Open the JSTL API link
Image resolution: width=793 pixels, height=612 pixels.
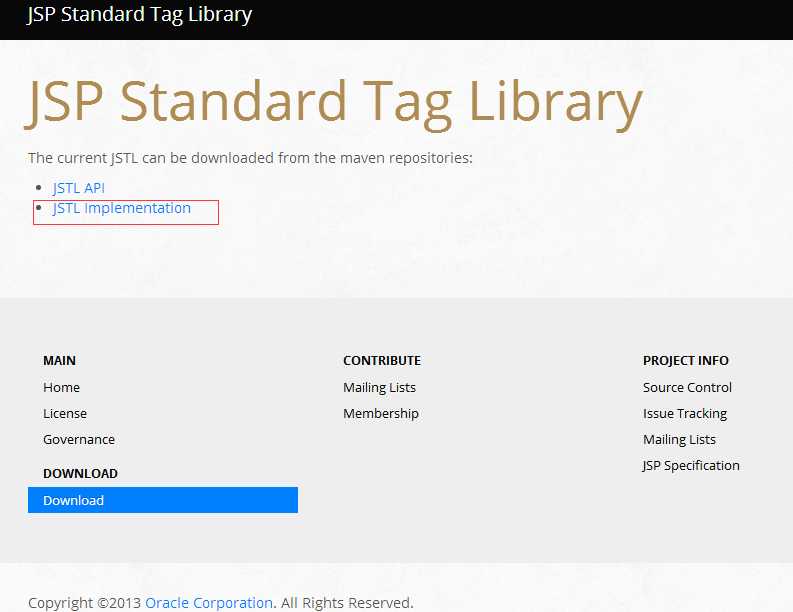78,188
